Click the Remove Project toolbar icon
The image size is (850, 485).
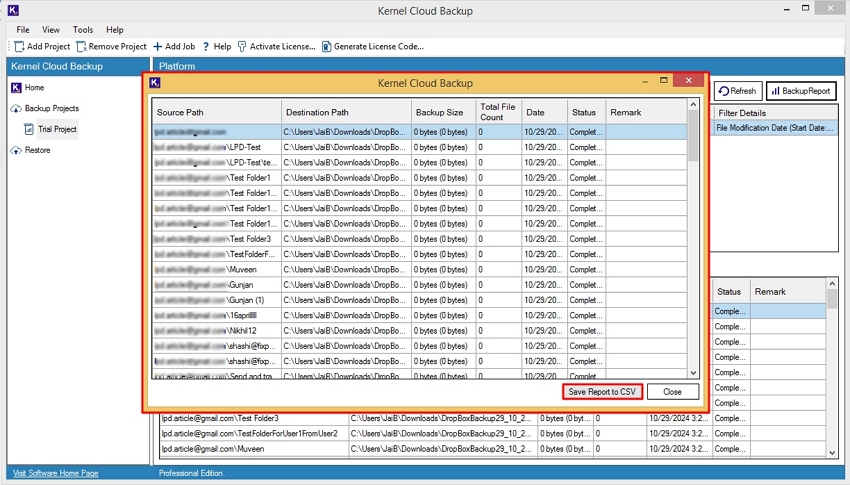(x=81, y=47)
